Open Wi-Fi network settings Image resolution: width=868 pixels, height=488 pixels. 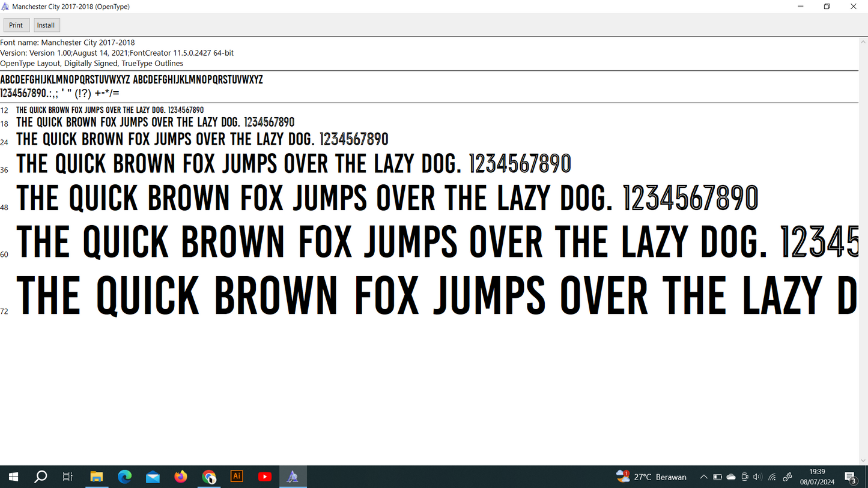(772, 477)
